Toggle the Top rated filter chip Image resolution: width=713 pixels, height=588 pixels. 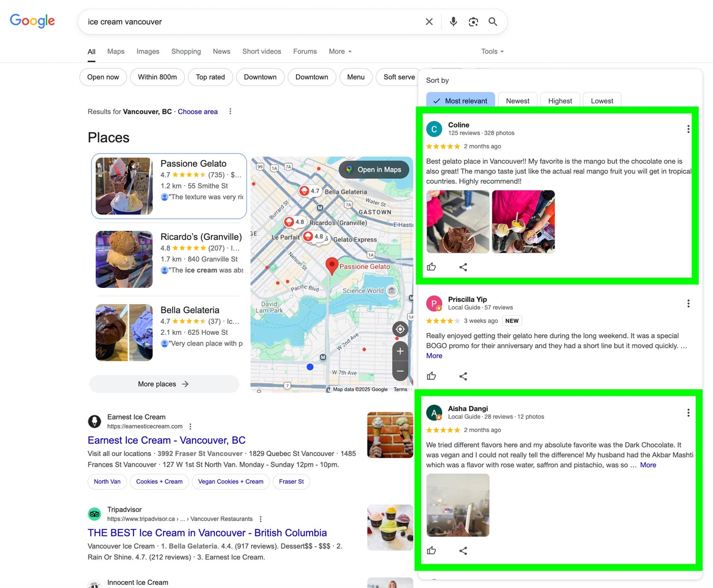coord(210,77)
